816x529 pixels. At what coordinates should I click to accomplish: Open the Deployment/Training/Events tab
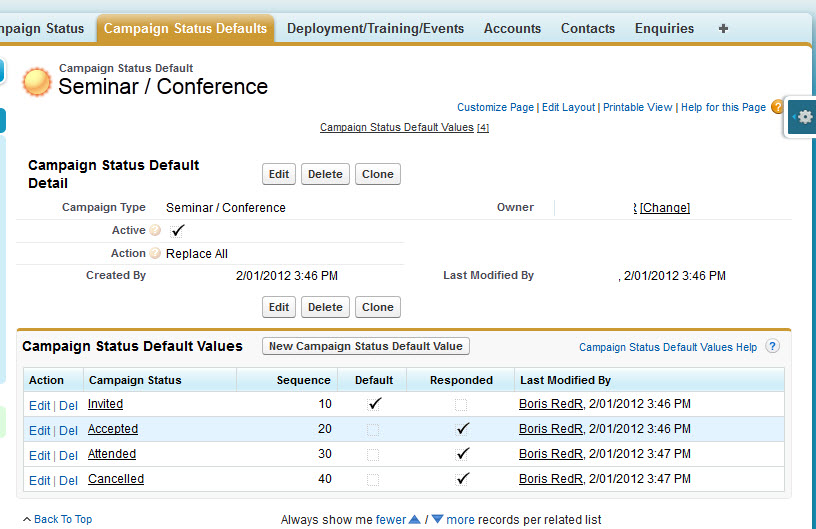click(375, 29)
